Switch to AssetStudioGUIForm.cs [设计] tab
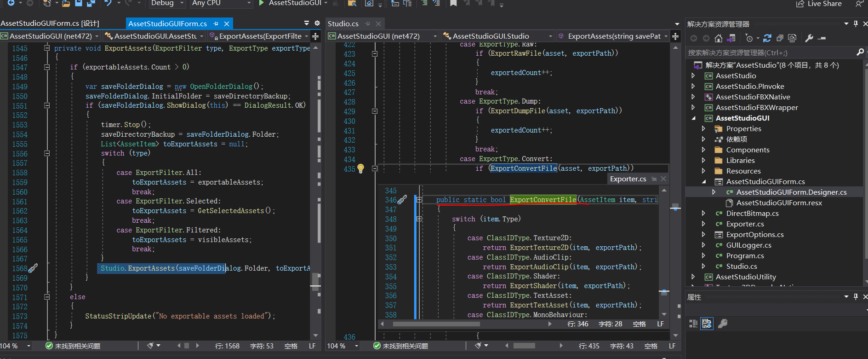This screenshot has width=868, height=359. pyautogui.click(x=50, y=23)
